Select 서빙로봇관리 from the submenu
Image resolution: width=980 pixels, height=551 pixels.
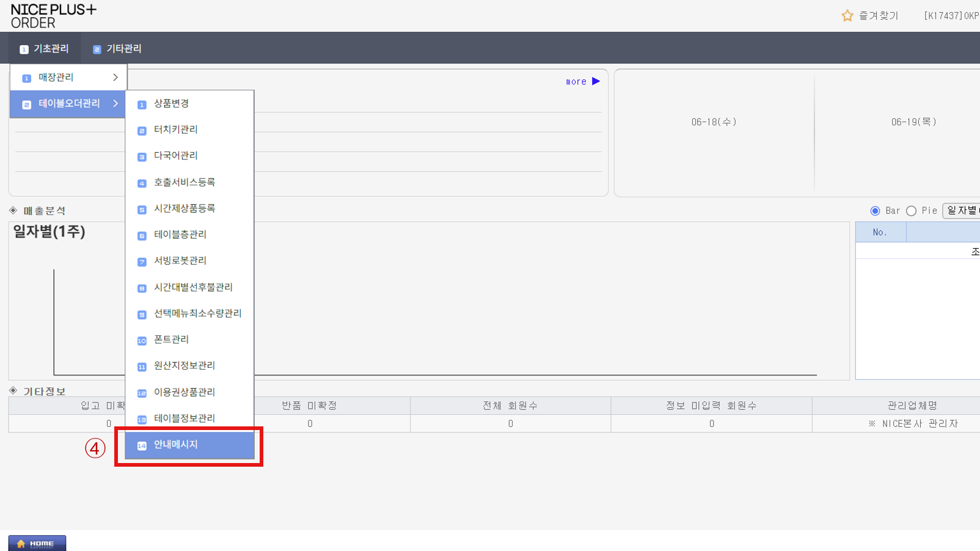(180, 261)
